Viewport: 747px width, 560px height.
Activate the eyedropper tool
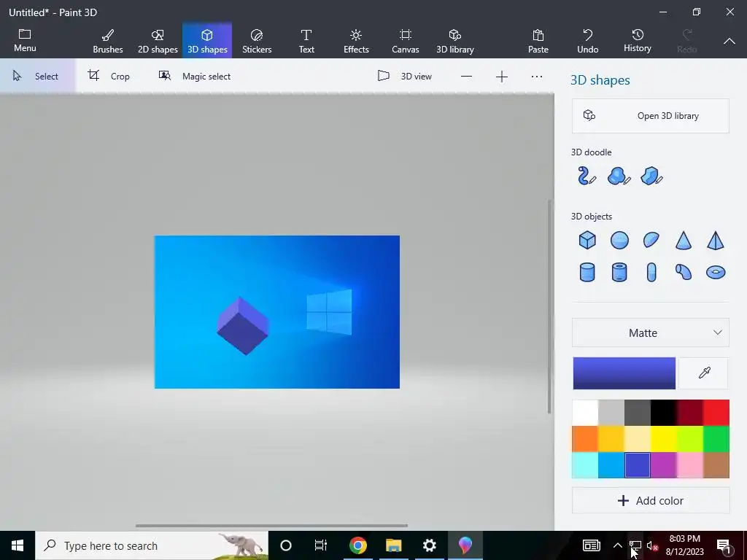click(x=704, y=373)
